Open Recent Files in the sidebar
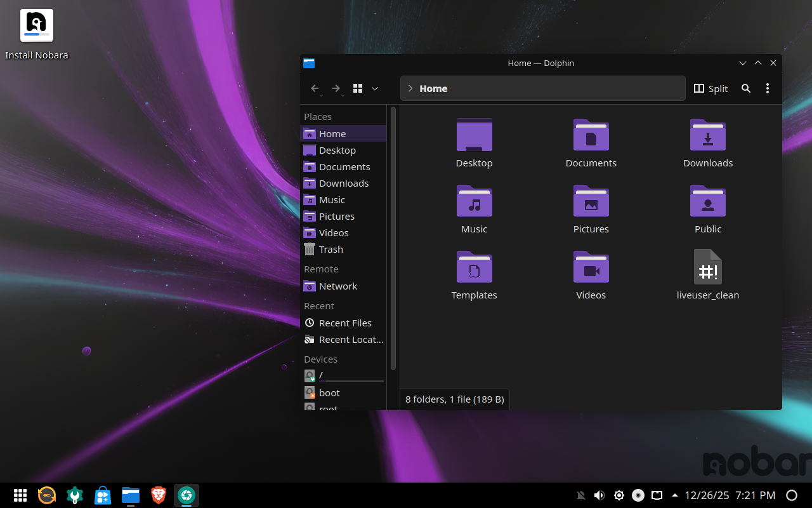The height and width of the screenshot is (508, 812). click(345, 323)
